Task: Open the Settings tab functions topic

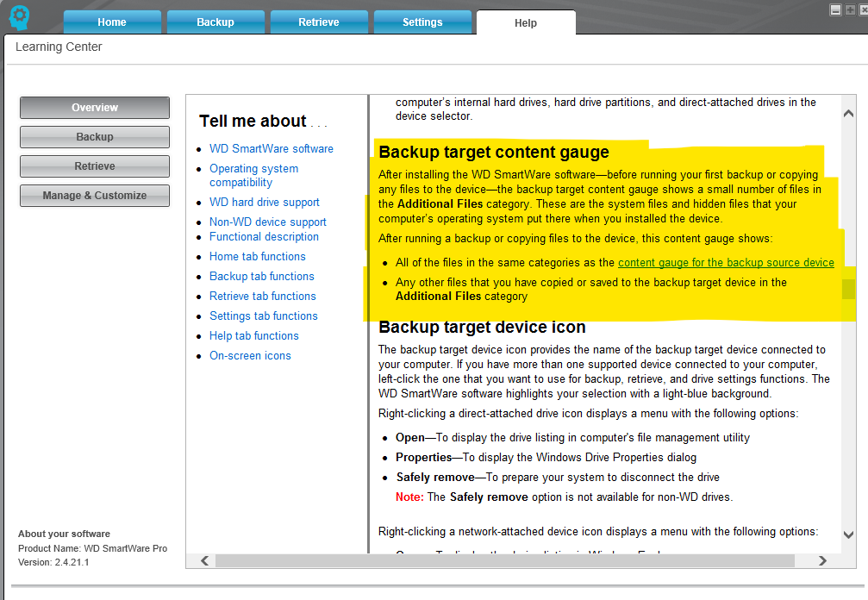Action: coord(264,316)
